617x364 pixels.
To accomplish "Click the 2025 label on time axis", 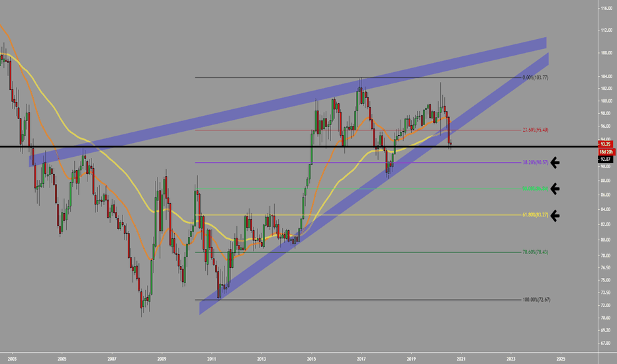I will 561,359.
